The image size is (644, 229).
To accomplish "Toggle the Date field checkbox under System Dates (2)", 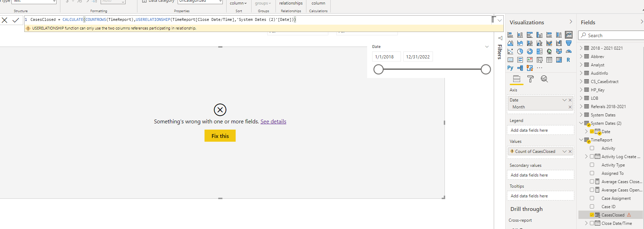I will (592, 131).
